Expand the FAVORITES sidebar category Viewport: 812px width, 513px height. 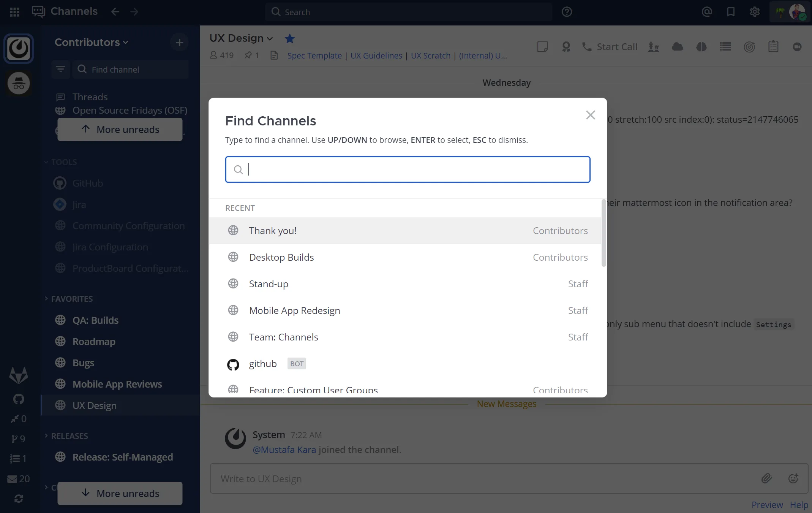coord(68,299)
